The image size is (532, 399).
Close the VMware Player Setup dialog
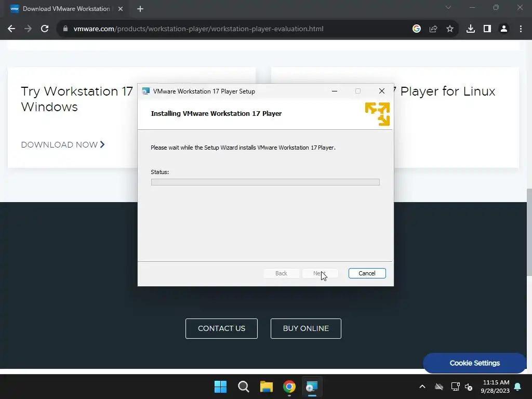click(381, 91)
